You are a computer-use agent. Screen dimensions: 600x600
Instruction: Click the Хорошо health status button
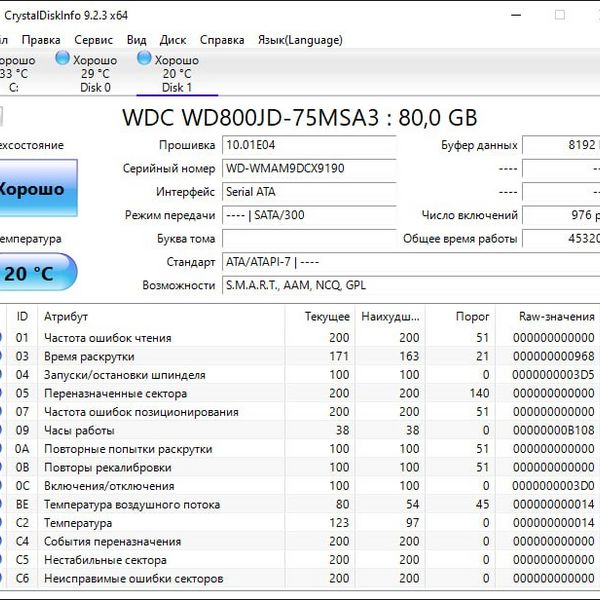point(38,188)
